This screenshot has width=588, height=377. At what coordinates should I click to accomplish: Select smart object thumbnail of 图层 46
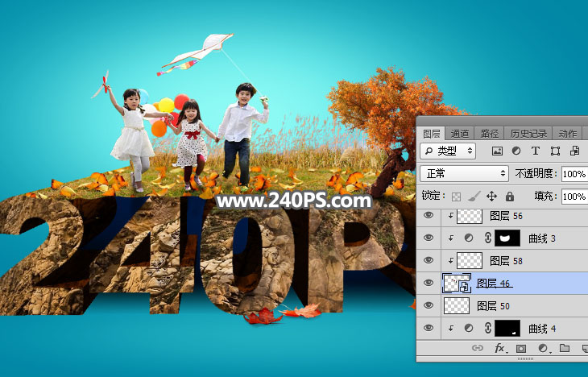pos(457,284)
